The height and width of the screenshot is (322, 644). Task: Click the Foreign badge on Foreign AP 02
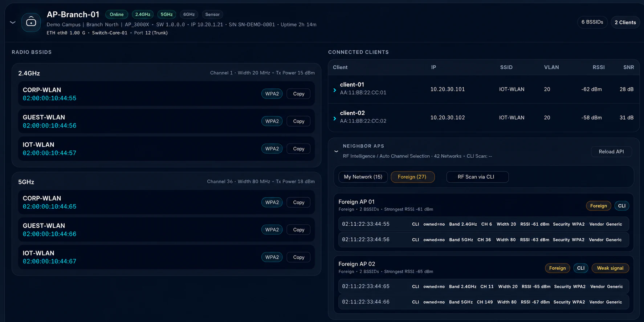pos(557,268)
